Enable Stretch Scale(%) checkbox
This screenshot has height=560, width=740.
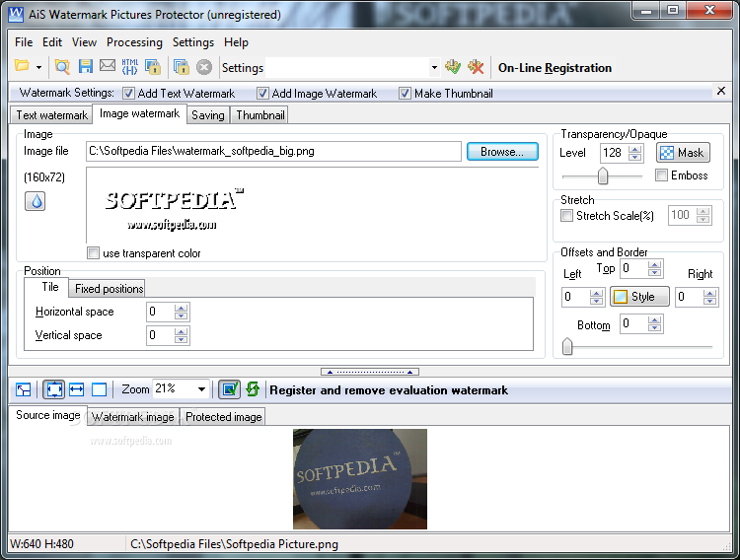pyautogui.click(x=566, y=216)
